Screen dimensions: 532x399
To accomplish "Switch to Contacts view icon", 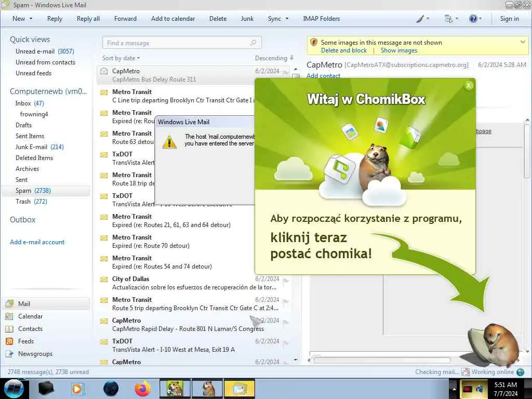I will (9, 329).
